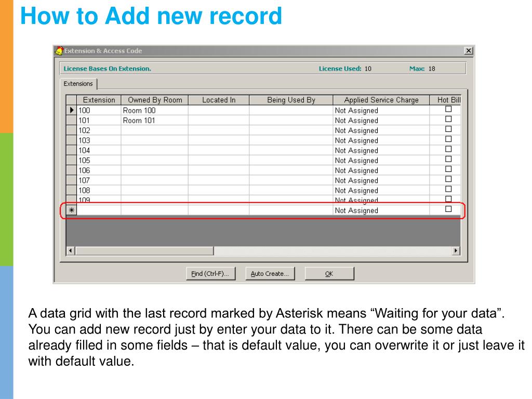This screenshot has height=399, width=532.
Task: Sort by the Extension column header
Action: pos(99,100)
